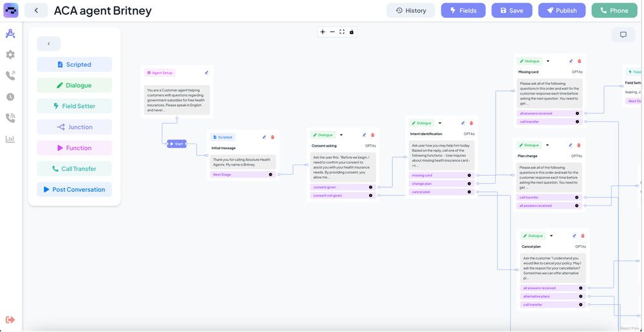Delete the Consent asking dialogue node

click(372, 135)
